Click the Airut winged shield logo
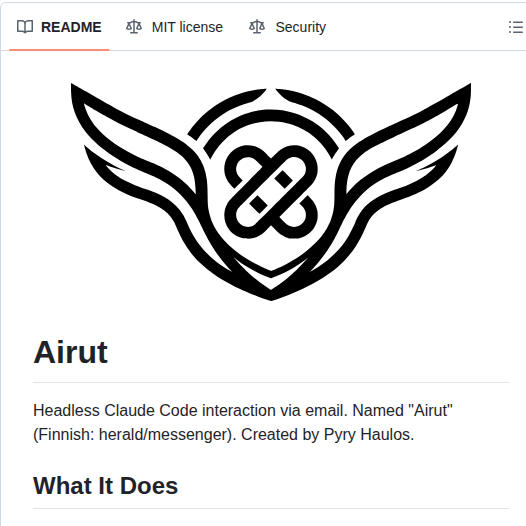 tap(271, 192)
